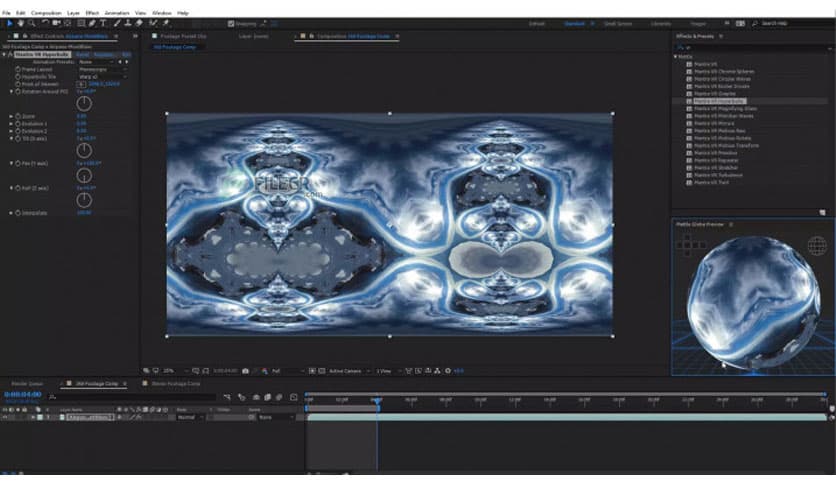Select the Puppet Pin tool
This screenshot has height=484, width=836.
(166, 23)
